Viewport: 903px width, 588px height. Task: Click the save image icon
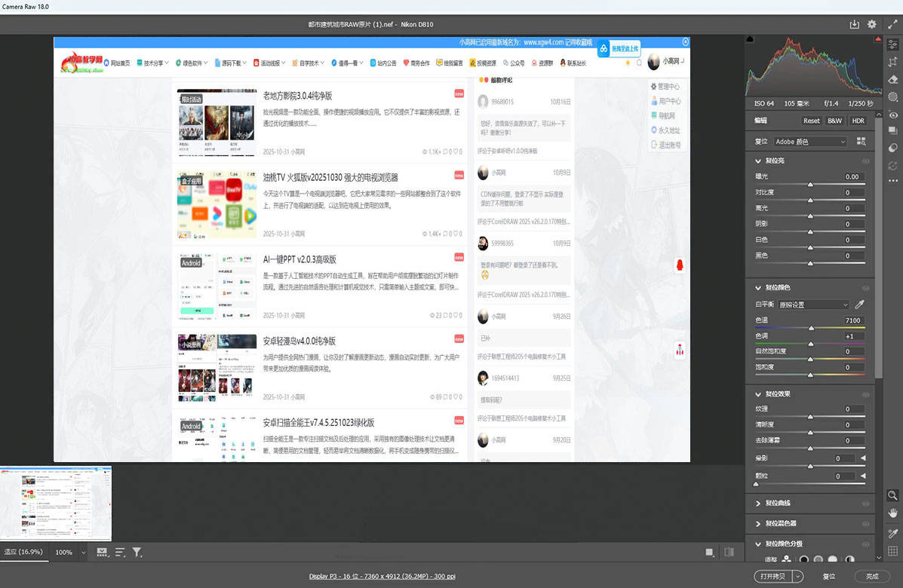point(854,24)
